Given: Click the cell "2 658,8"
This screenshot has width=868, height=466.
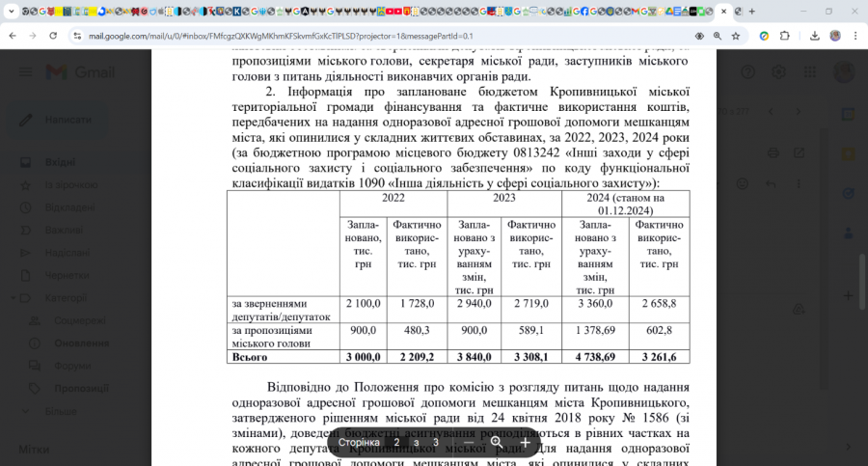Looking at the screenshot, I should (x=659, y=304).
